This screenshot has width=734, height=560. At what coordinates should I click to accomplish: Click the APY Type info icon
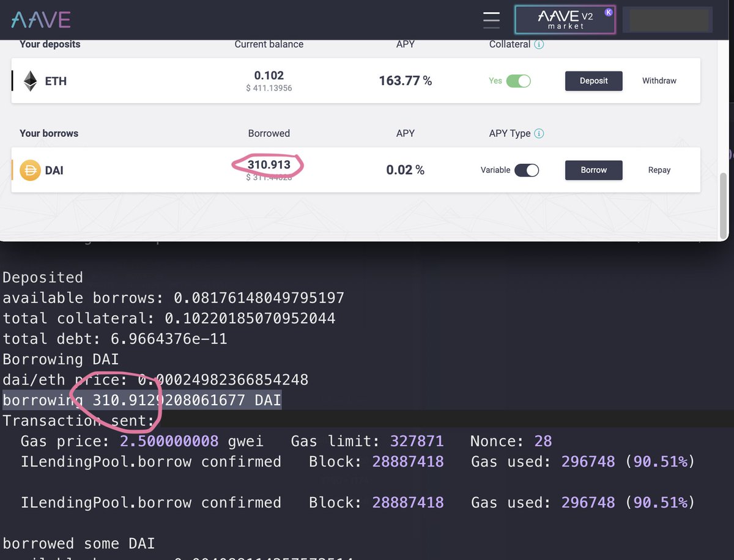pos(539,133)
